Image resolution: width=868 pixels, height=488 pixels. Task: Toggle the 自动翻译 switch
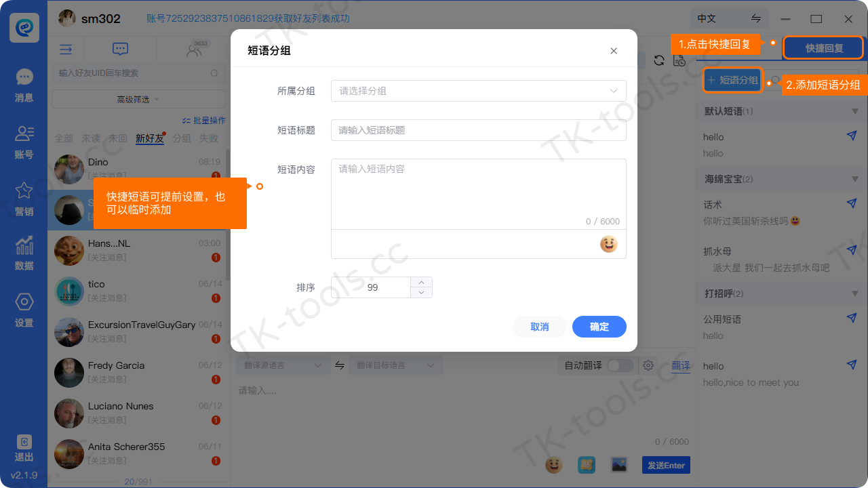click(x=620, y=365)
